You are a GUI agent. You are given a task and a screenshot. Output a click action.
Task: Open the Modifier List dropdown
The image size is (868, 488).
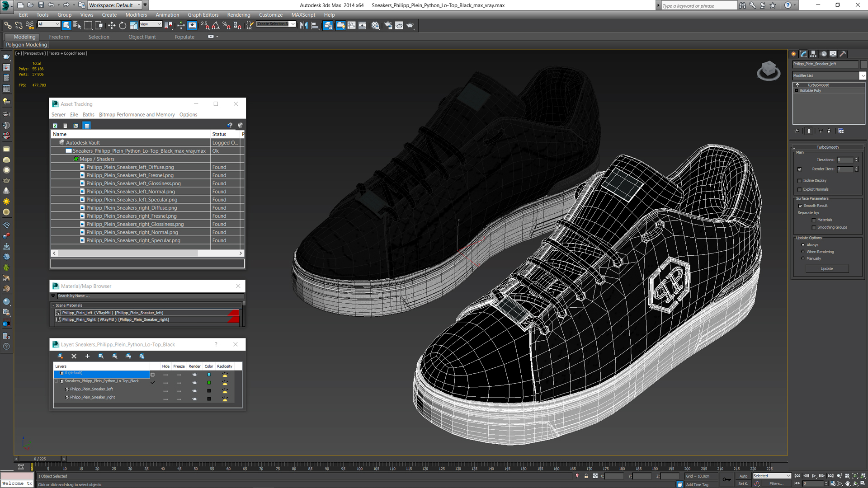coord(862,76)
